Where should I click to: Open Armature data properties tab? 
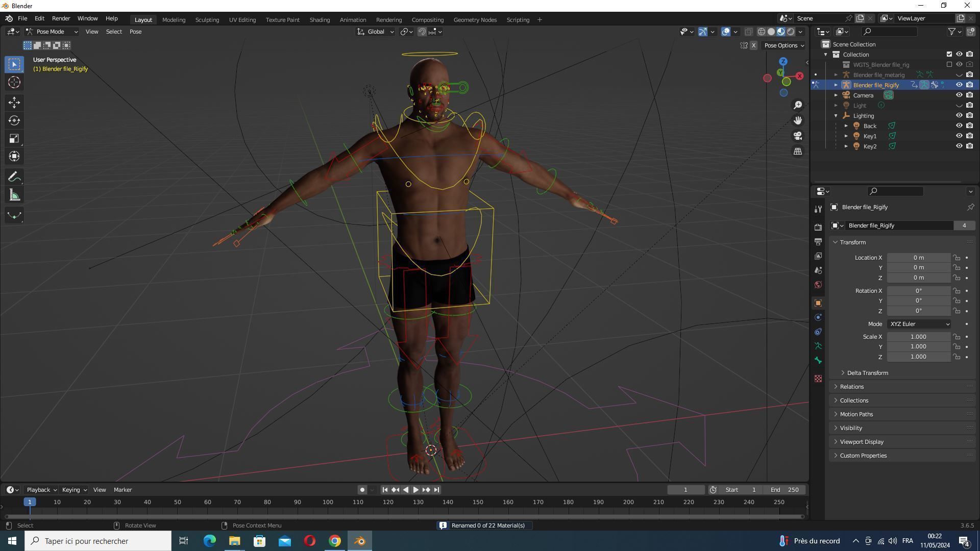pos(818,346)
